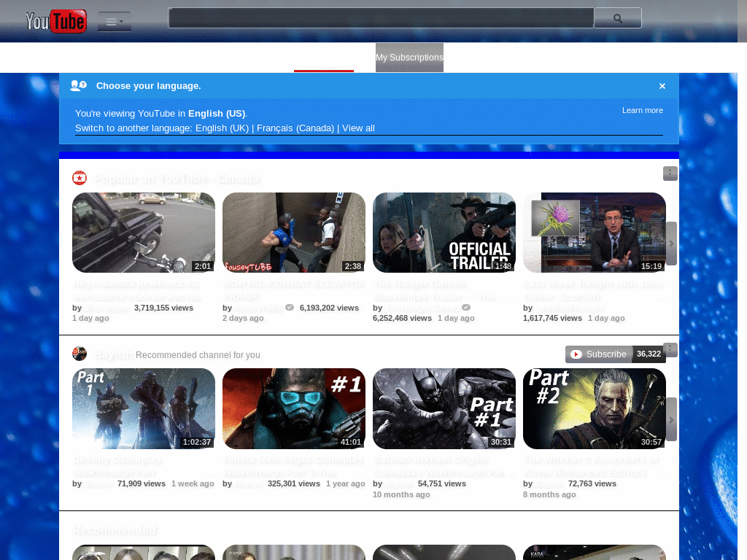Image resolution: width=747 pixels, height=560 pixels.
Task: Click fouseyTUBE channel name
Action: pos(258,308)
